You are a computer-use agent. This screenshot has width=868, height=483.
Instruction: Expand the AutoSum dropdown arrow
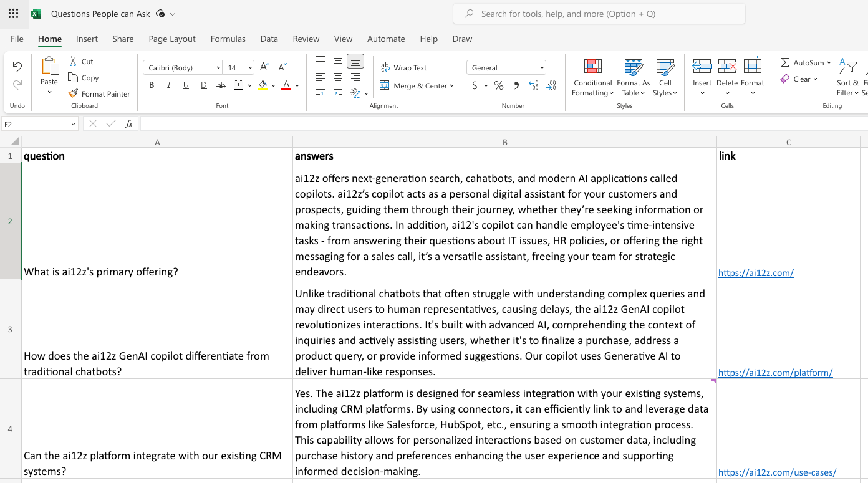tap(829, 62)
